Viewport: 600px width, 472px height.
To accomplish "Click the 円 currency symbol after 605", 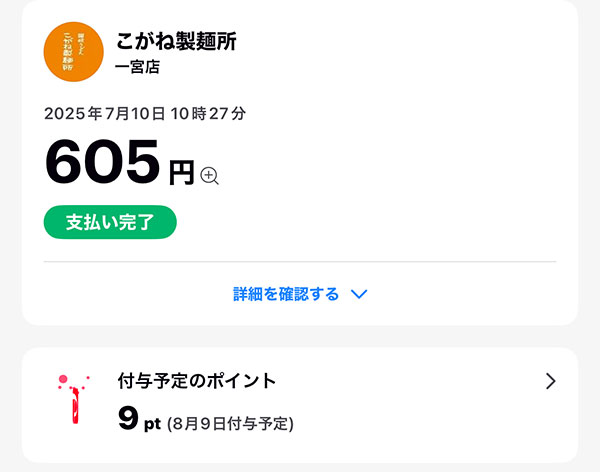I will [x=182, y=173].
